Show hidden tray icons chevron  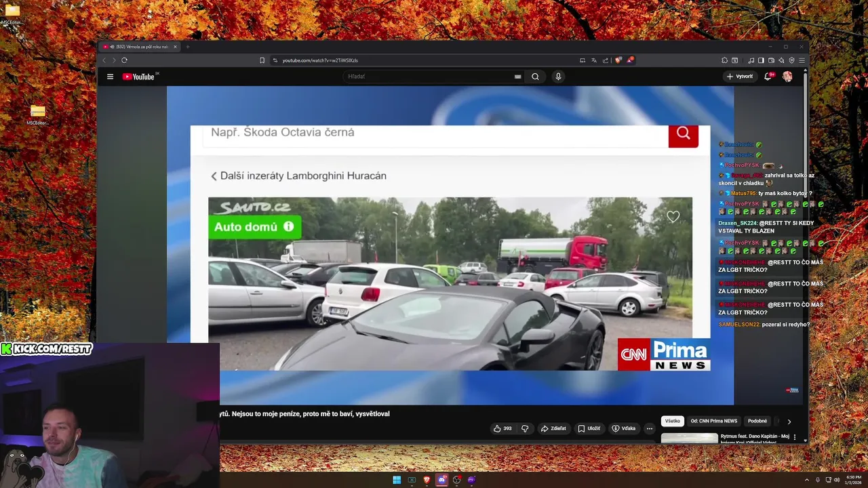(x=807, y=480)
